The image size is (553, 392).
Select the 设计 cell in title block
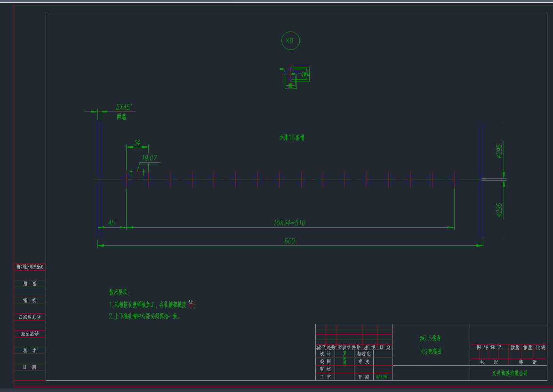[x=325, y=353]
